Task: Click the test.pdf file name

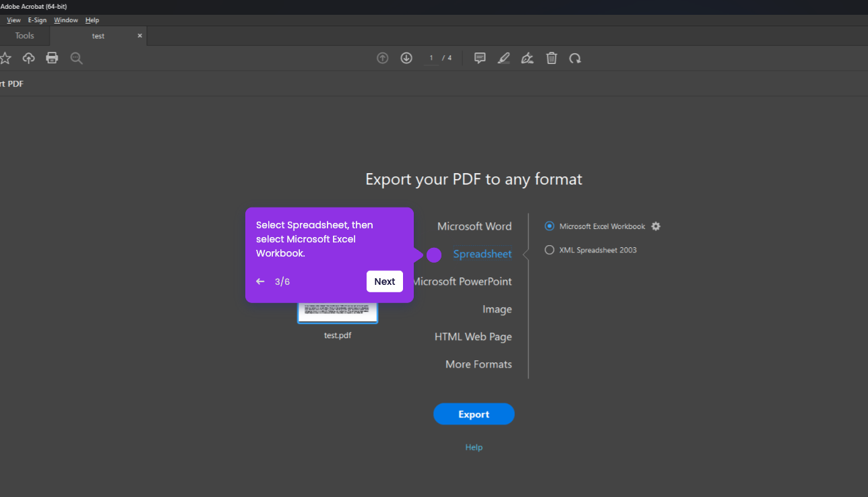Action: coord(338,335)
